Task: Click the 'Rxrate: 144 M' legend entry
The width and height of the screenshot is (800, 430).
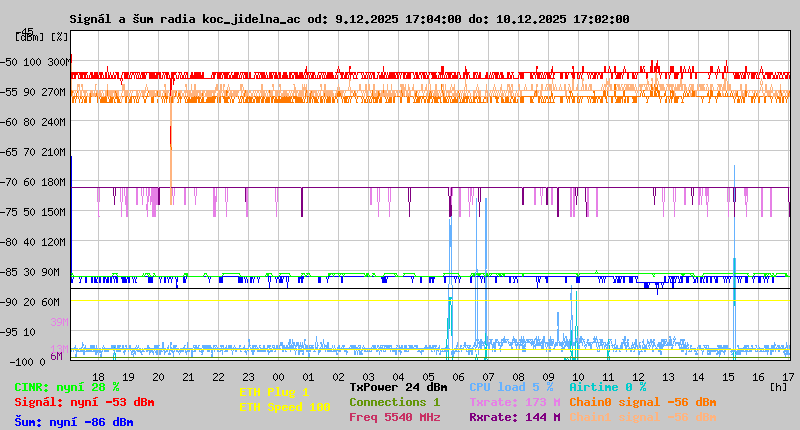Action: point(515,418)
